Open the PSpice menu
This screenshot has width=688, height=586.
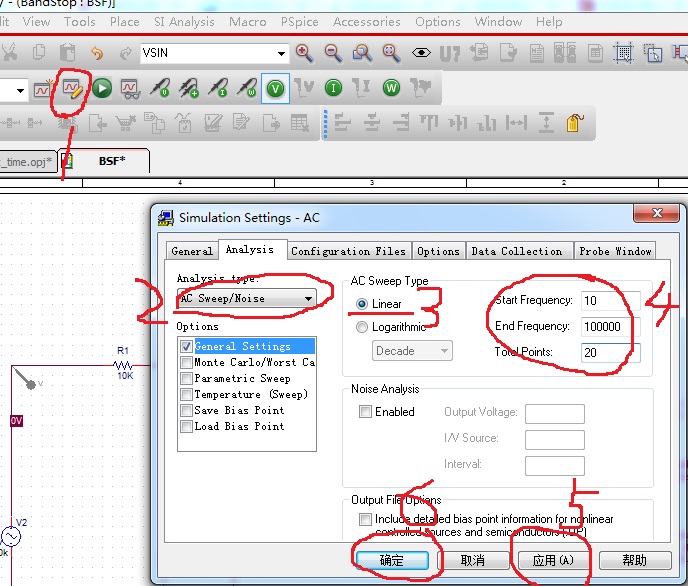(300, 21)
